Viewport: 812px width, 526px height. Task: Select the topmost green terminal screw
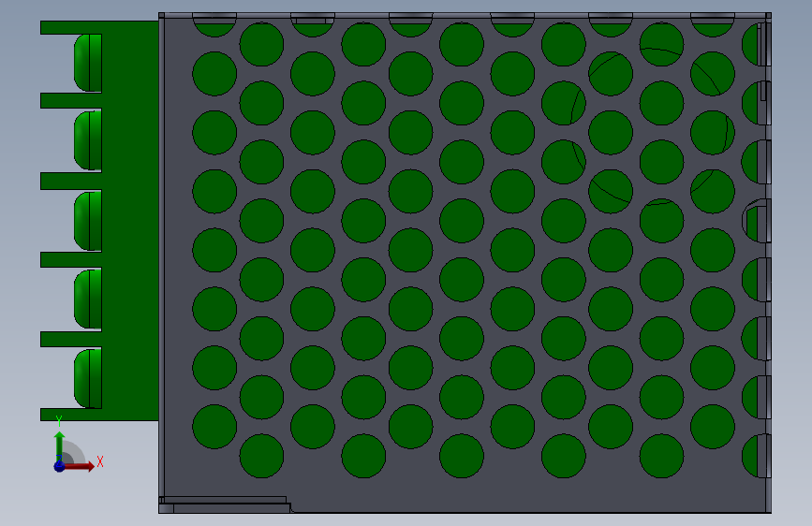[x=88, y=63]
